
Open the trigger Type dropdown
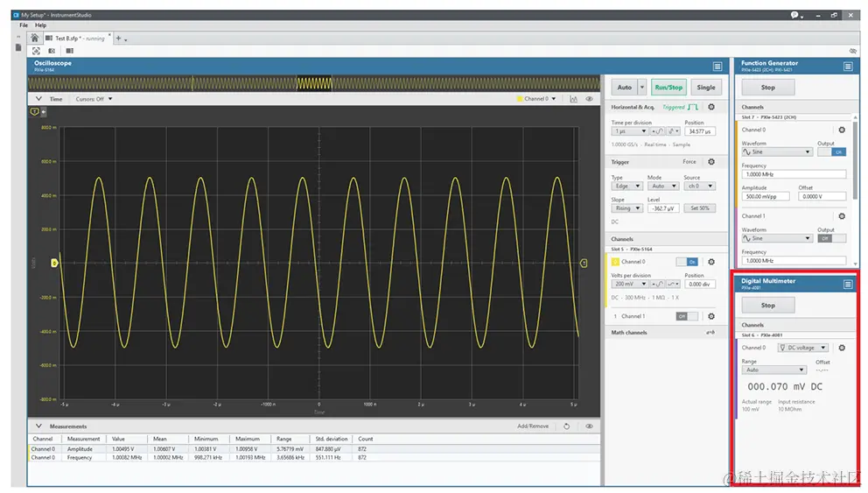click(x=626, y=187)
